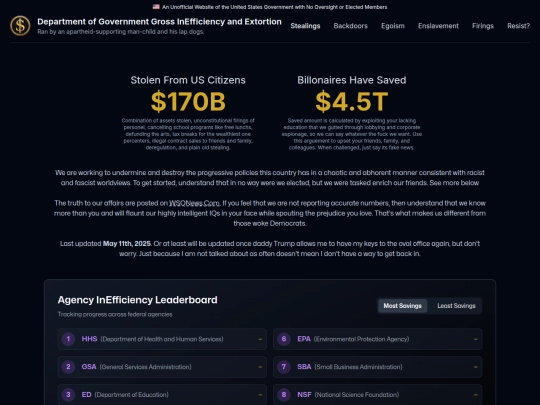The width and height of the screenshot is (540, 405).
Task: Expand the dash marker on GSA row
Action: click(x=260, y=367)
